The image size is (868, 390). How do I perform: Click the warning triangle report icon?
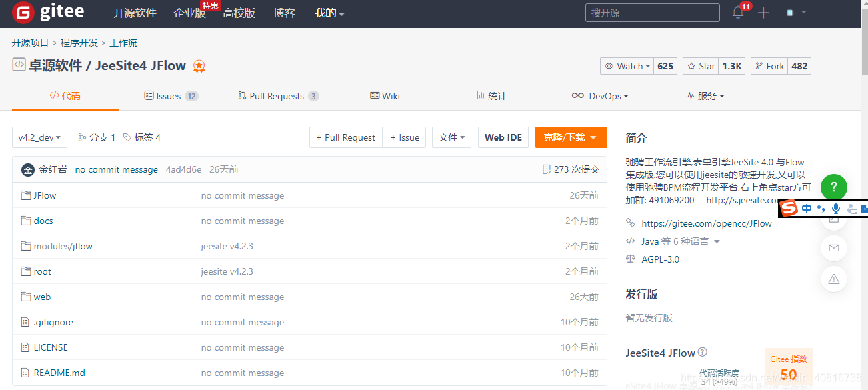[833, 279]
